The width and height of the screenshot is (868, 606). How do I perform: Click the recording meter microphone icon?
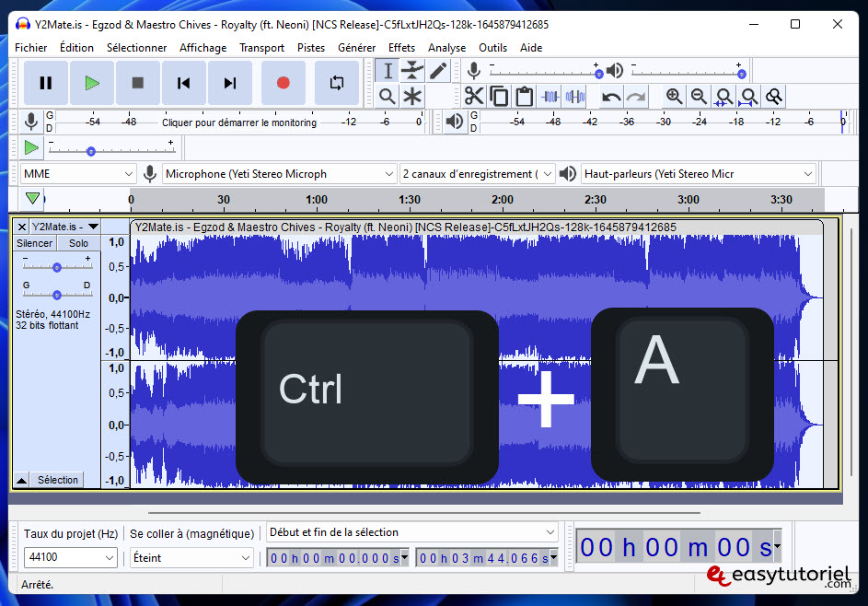[31, 122]
